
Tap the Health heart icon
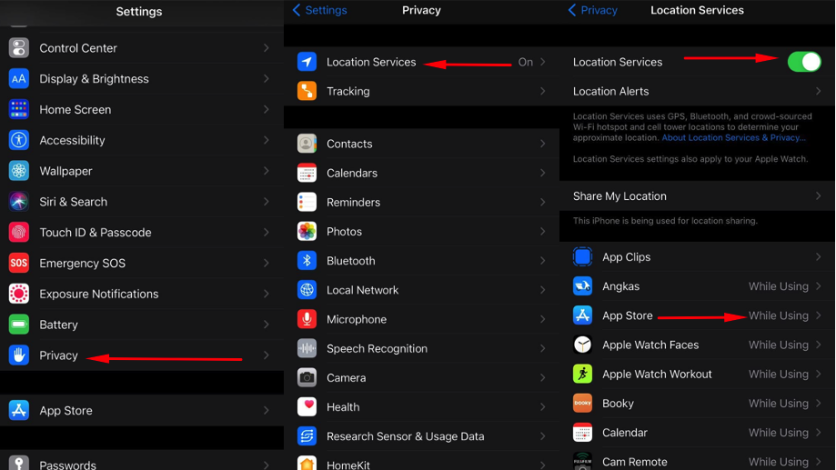[307, 407]
